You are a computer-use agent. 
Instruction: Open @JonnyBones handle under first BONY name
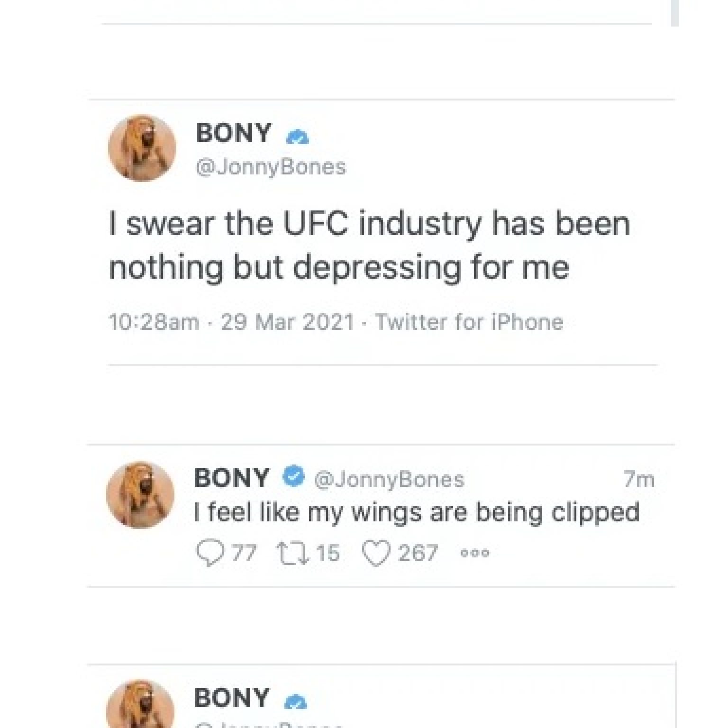tap(271, 167)
